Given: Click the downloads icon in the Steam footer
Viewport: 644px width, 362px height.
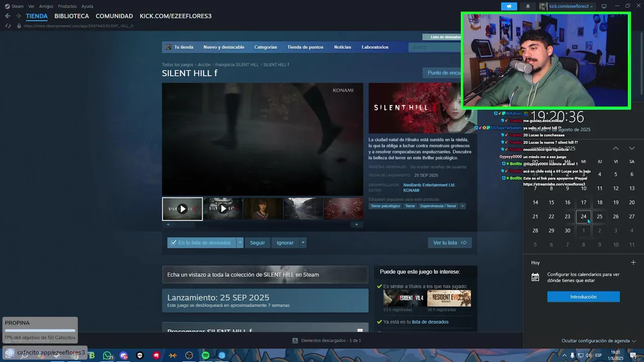Looking at the screenshot, I should coord(295,340).
